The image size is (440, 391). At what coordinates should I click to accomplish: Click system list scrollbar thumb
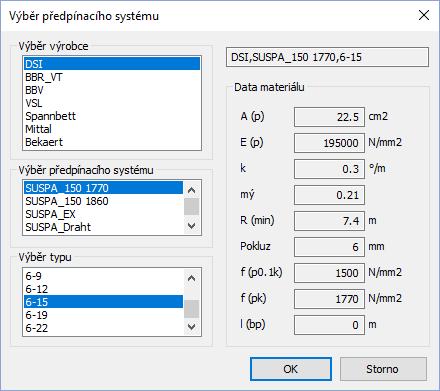point(192,207)
